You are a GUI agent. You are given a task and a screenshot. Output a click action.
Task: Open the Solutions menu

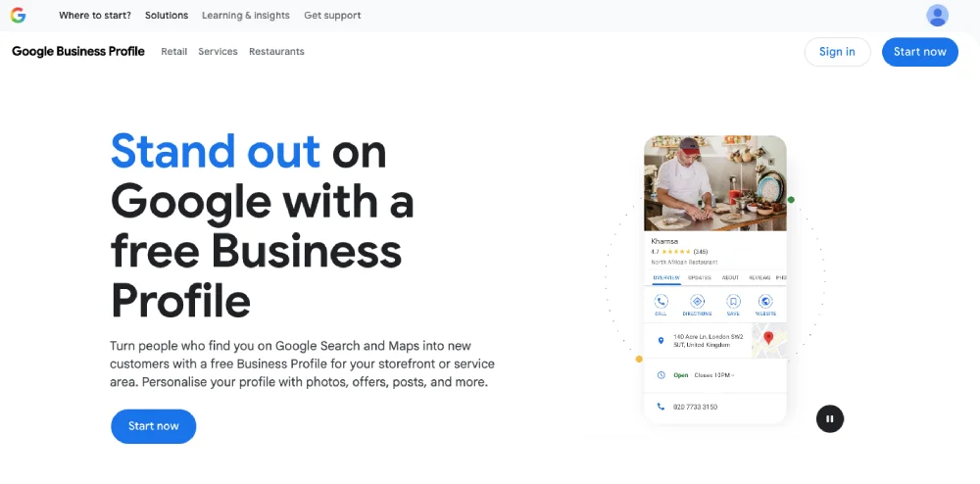coord(167,16)
